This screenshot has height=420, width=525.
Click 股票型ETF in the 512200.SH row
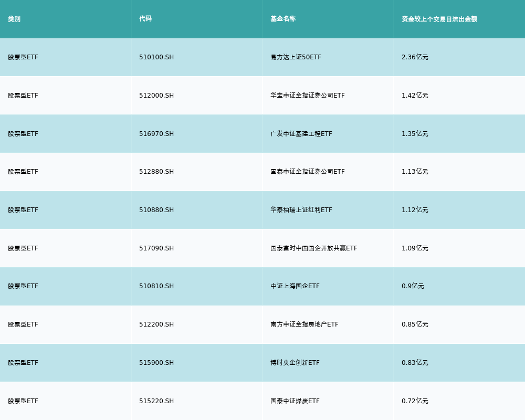(x=23, y=324)
